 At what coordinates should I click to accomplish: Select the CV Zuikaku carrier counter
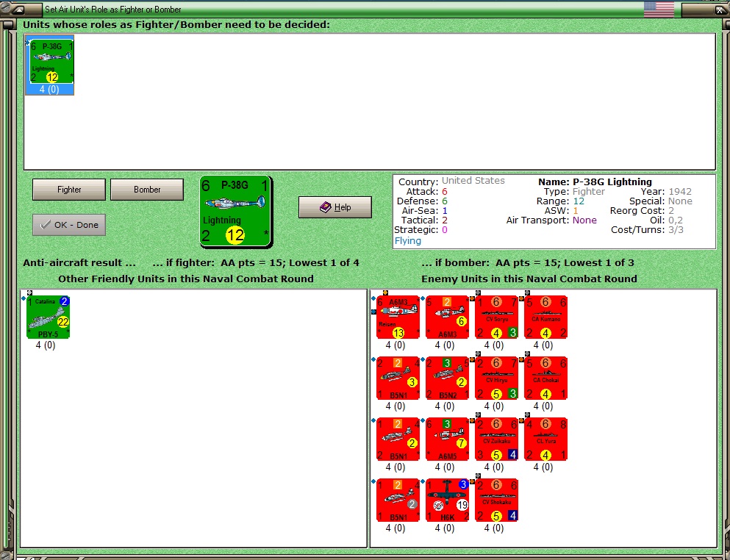coord(496,439)
